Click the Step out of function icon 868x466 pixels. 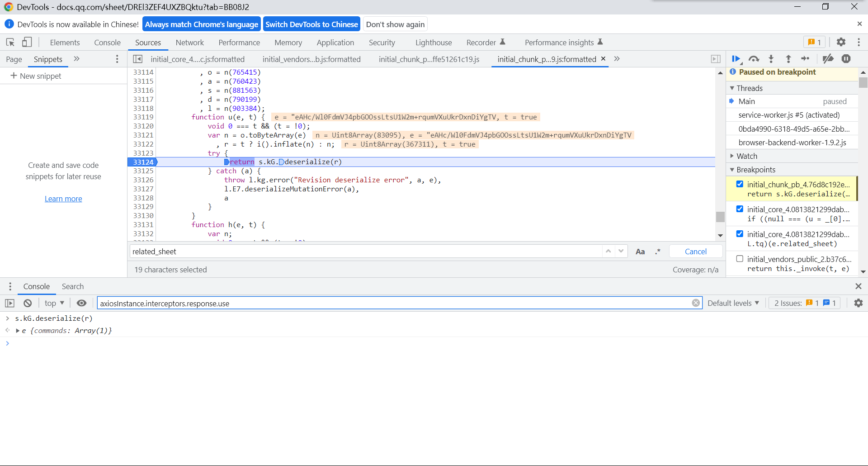[x=788, y=59]
